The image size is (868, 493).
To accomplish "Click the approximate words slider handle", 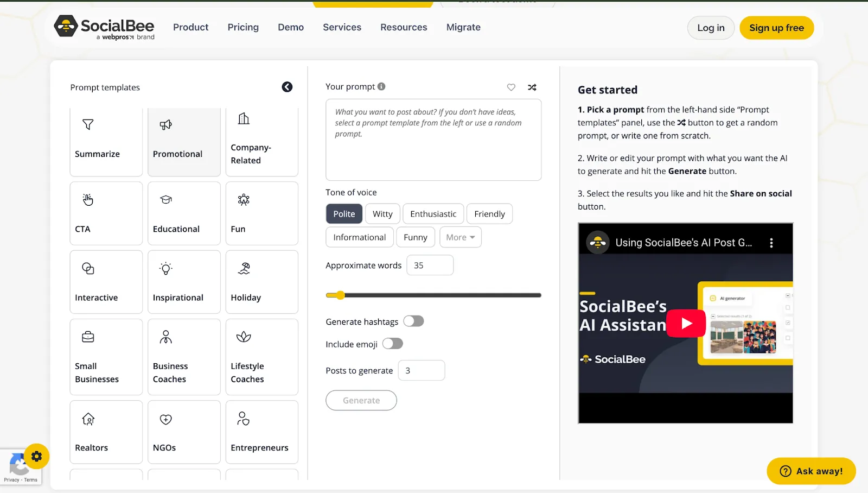I will (x=340, y=295).
